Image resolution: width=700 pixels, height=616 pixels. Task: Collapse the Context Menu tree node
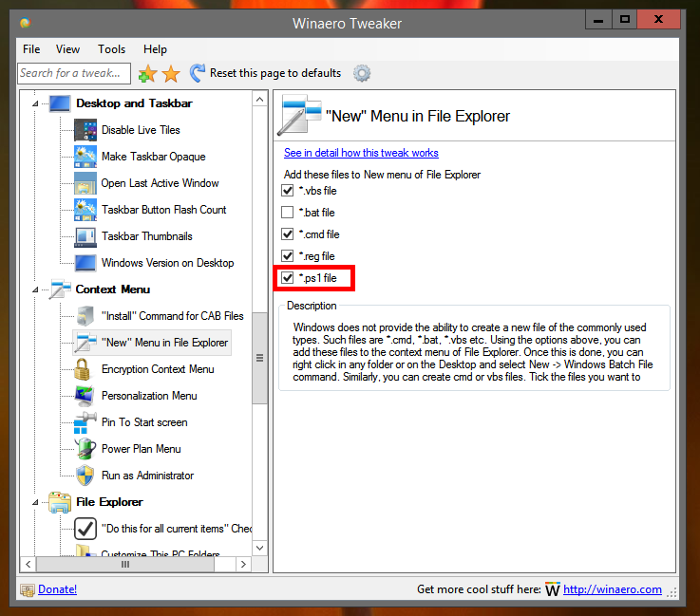point(35,289)
